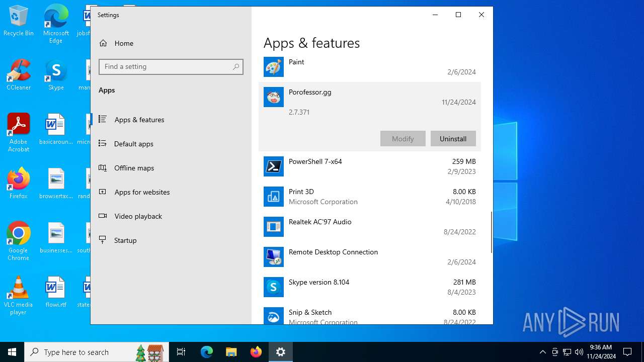The image size is (644, 362).
Task: Select the Paint app entry name
Action: [x=296, y=62]
